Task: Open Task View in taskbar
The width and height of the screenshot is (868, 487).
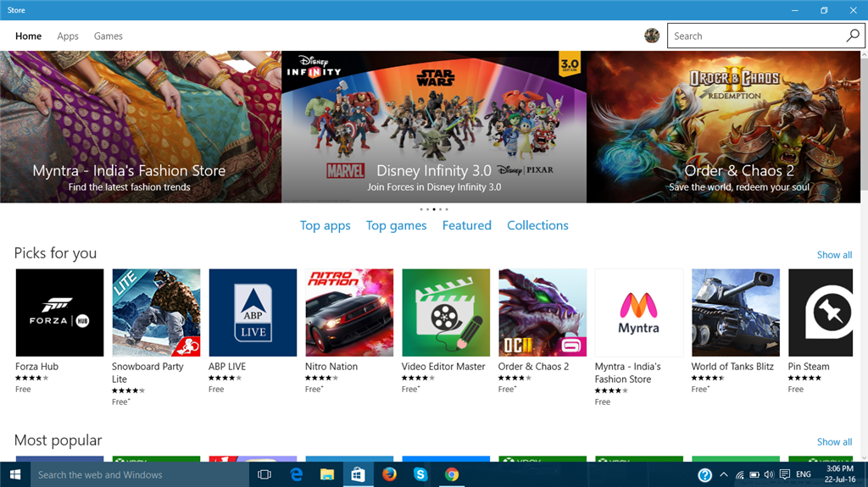Action: [x=264, y=475]
